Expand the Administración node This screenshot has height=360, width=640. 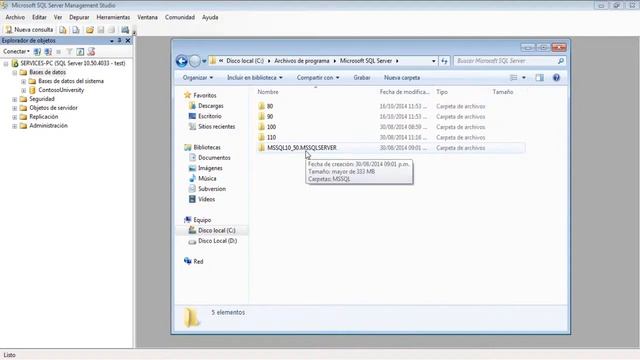click(x=15, y=126)
